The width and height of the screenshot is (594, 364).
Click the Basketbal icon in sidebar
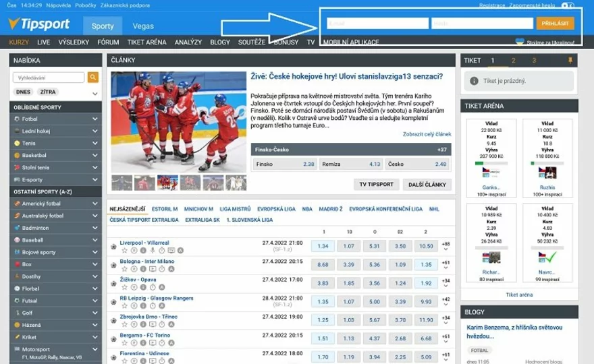[17, 155]
